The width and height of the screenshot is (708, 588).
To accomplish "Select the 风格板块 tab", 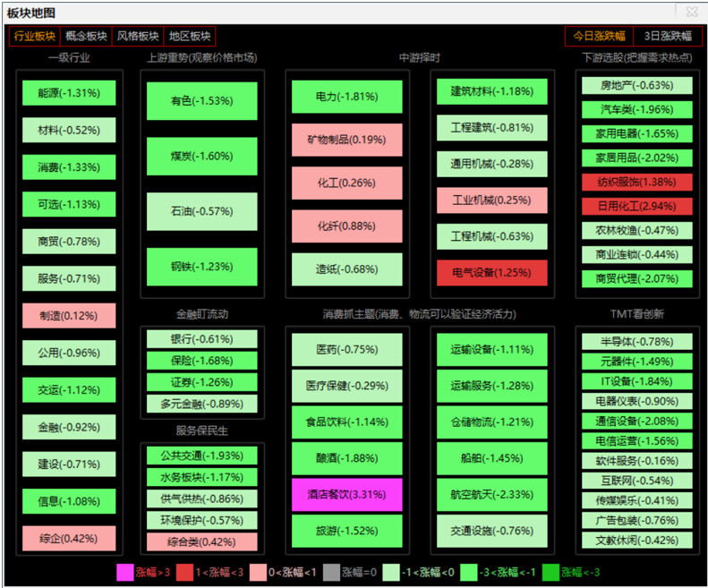I will tap(138, 36).
